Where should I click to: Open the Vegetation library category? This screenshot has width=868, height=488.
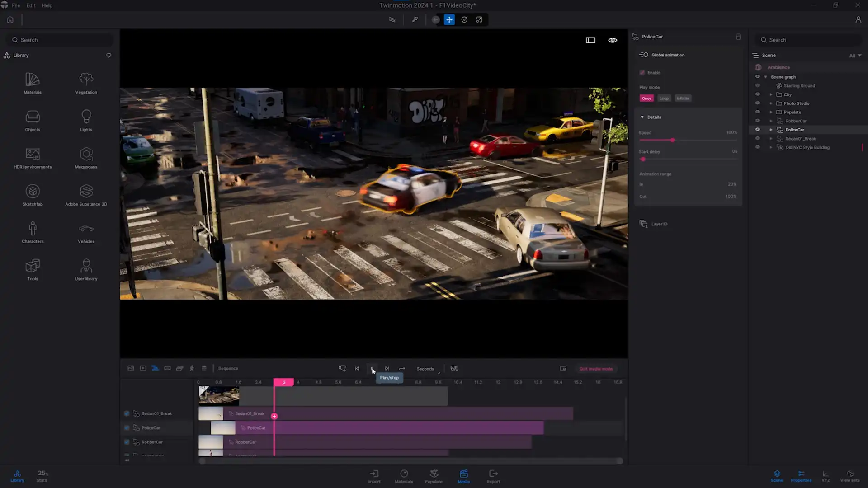(86, 83)
